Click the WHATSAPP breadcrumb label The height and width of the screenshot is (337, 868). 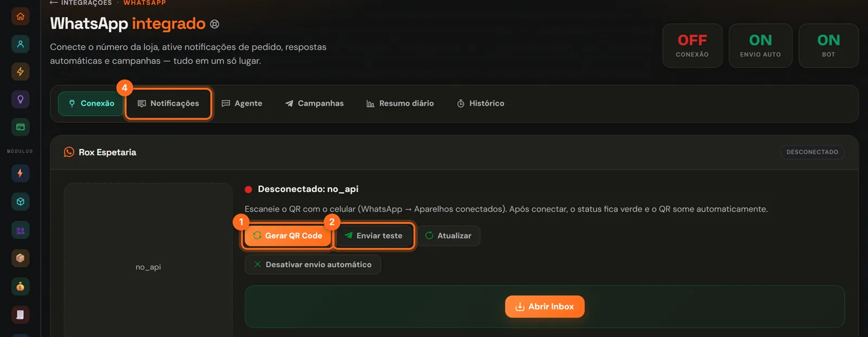click(144, 3)
